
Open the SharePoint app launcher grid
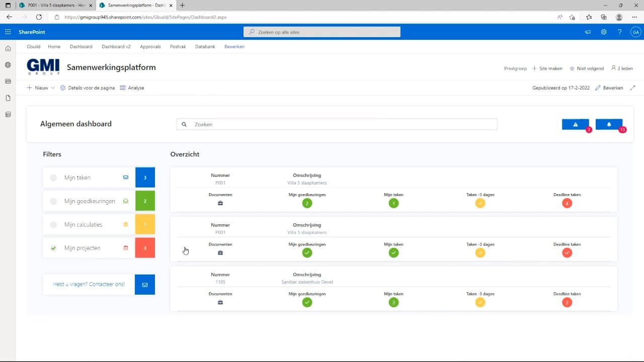(x=8, y=32)
